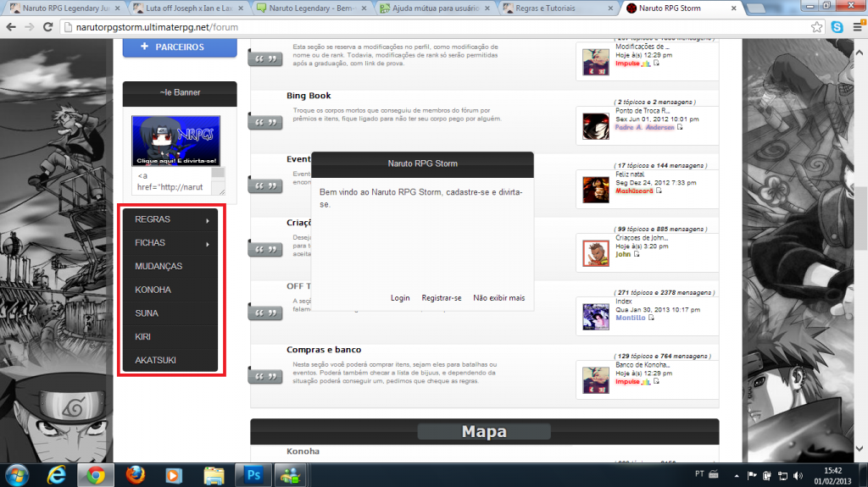Bookmark page with star icon
Viewport: 868px width, 487px height.
click(x=816, y=27)
